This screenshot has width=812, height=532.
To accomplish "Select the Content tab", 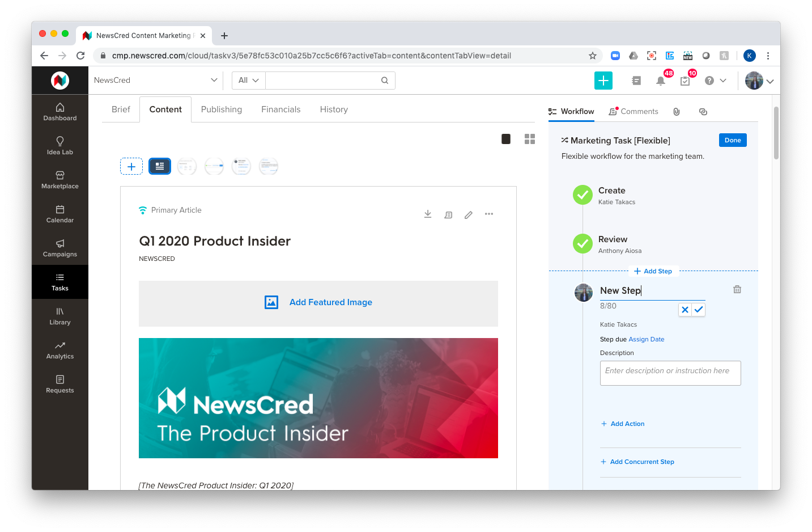I will (x=165, y=109).
